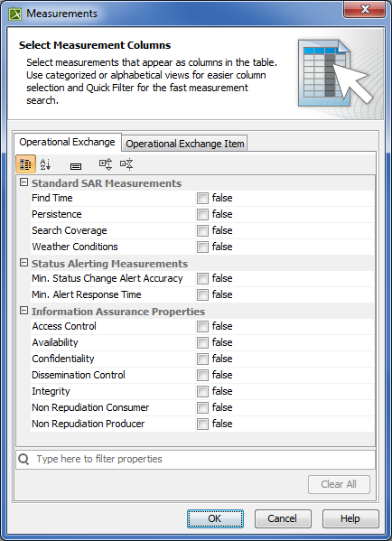The height and width of the screenshot is (541, 392).
Task: Click the Information Assurance Properties heading
Action: [x=118, y=312]
